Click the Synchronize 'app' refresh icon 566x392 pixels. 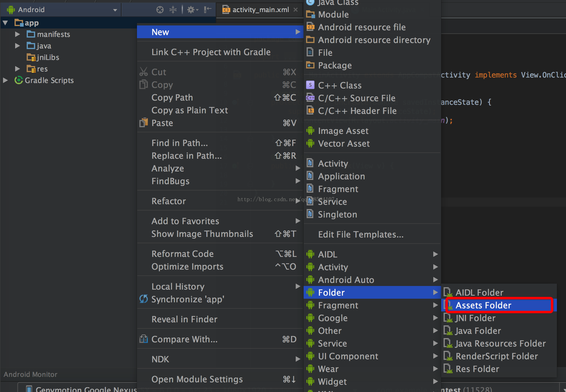[x=144, y=299]
